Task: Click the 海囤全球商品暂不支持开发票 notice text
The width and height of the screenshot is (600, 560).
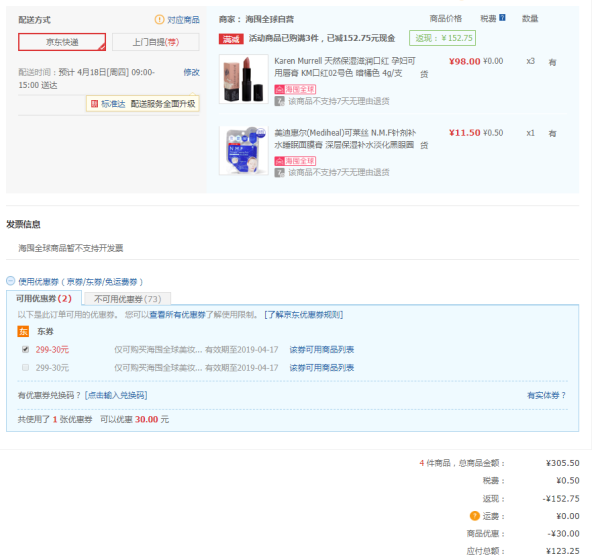Action: pos(71,248)
